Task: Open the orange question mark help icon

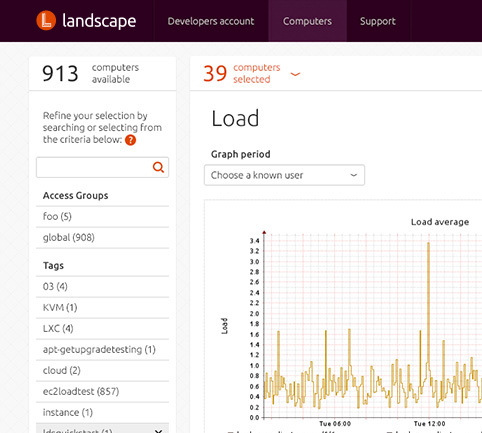Action: point(130,140)
